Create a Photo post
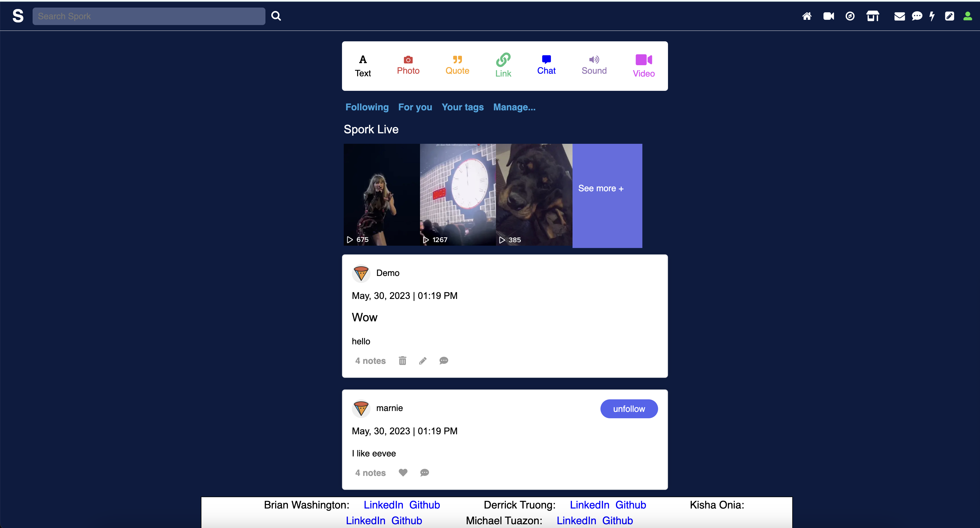980x528 pixels. click(x=408, y=65)
